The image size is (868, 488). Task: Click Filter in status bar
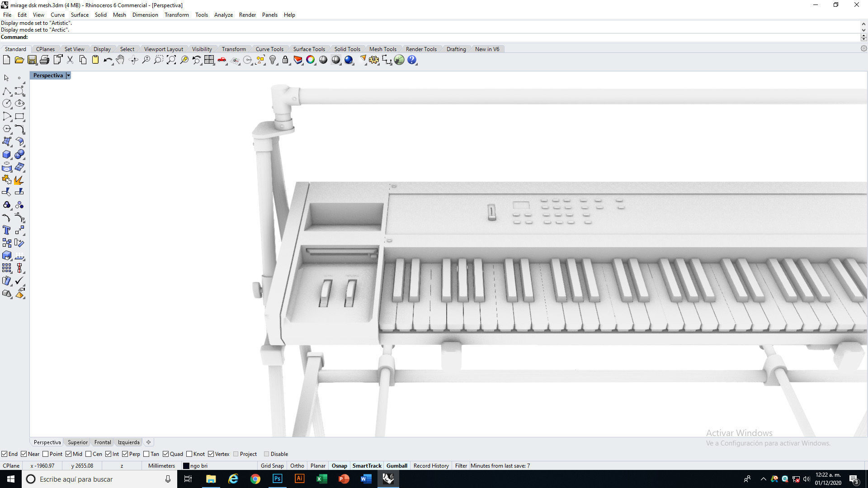(461, 466)
